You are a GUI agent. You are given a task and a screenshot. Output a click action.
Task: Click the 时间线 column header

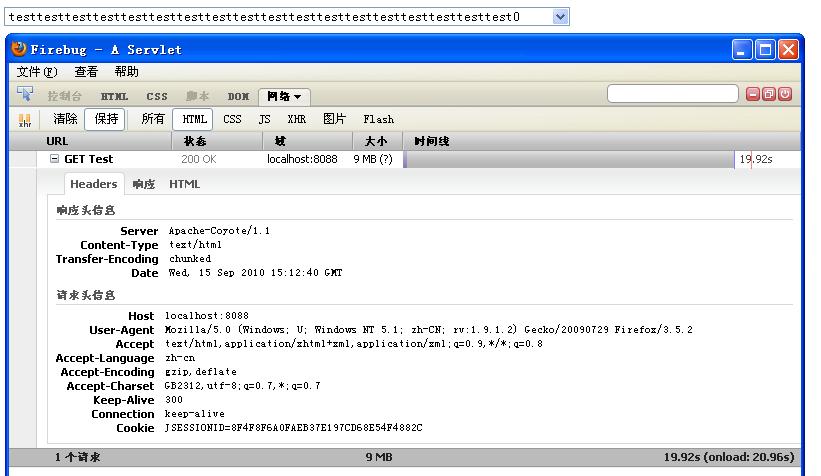[602, 141]
